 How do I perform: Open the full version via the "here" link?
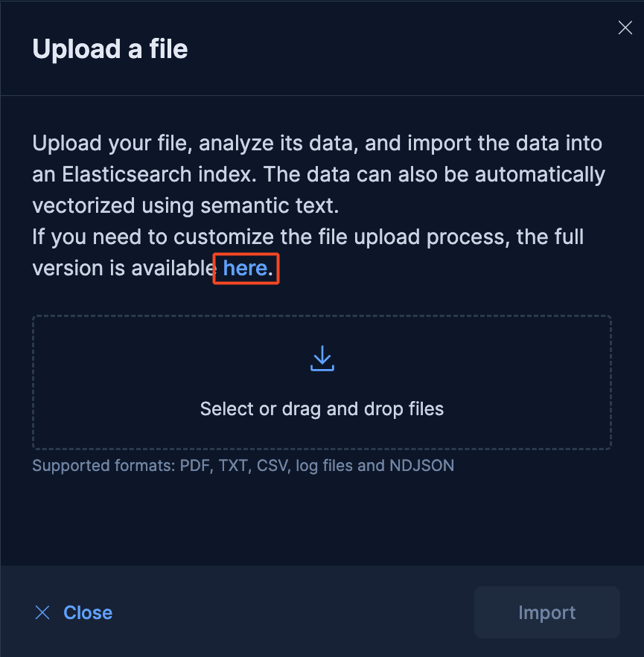(x=245, y=268)
